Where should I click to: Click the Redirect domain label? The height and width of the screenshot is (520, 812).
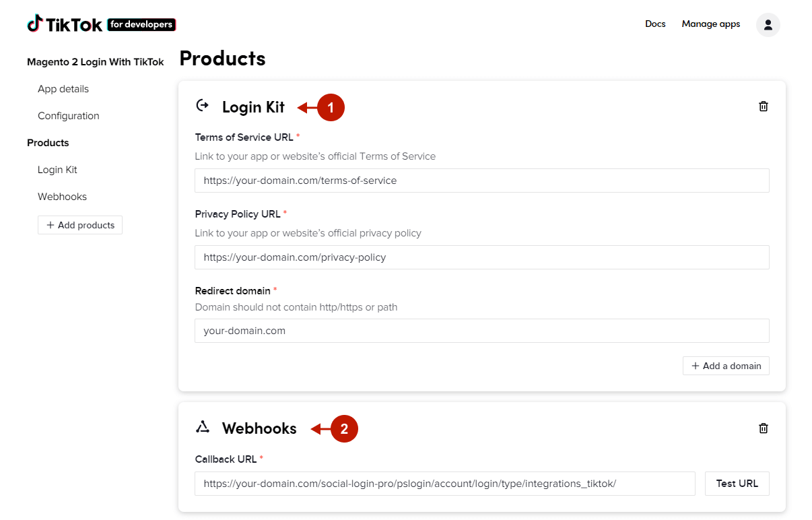pyautogui.click(x=233, y=291)
